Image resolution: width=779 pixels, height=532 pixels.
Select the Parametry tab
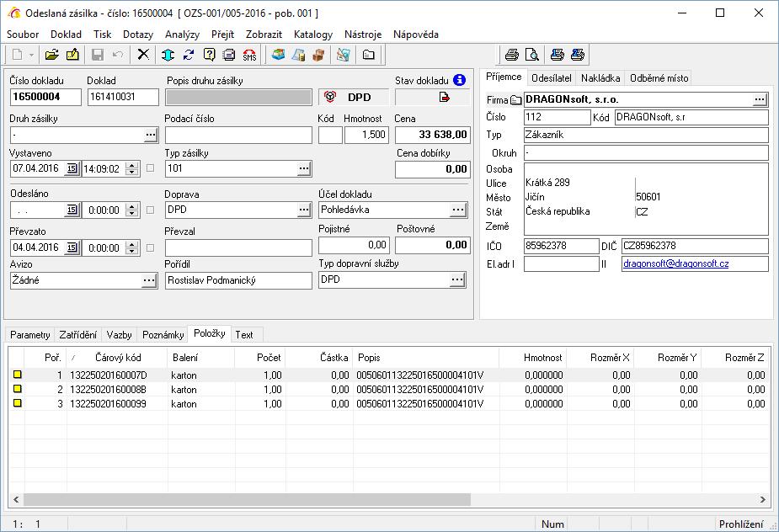tap(30, 335)
